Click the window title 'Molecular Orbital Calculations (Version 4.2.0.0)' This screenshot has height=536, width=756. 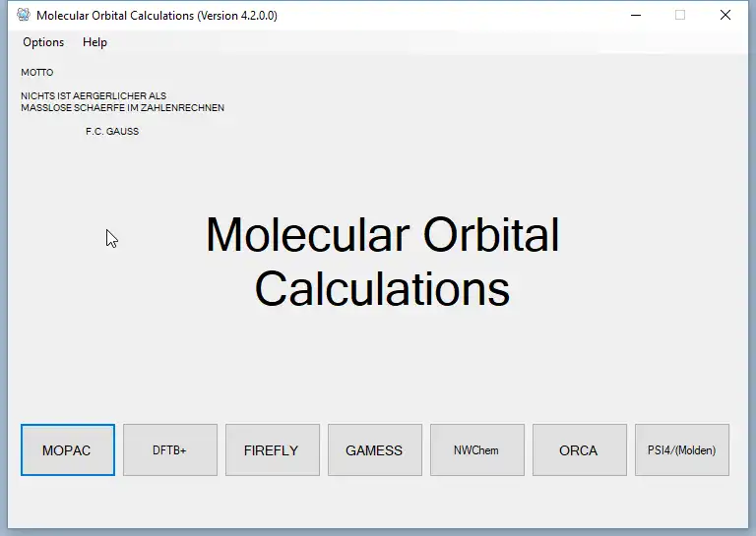pyautogui.click(x=157, y=16)
